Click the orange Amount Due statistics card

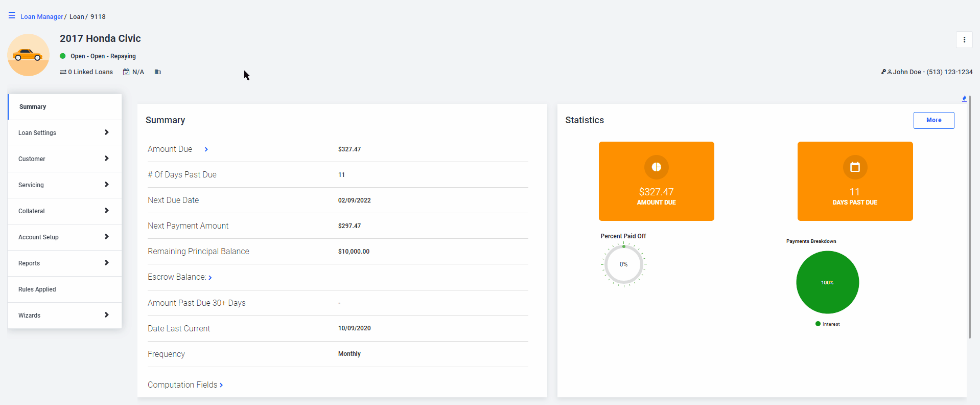tap(657, 181)
